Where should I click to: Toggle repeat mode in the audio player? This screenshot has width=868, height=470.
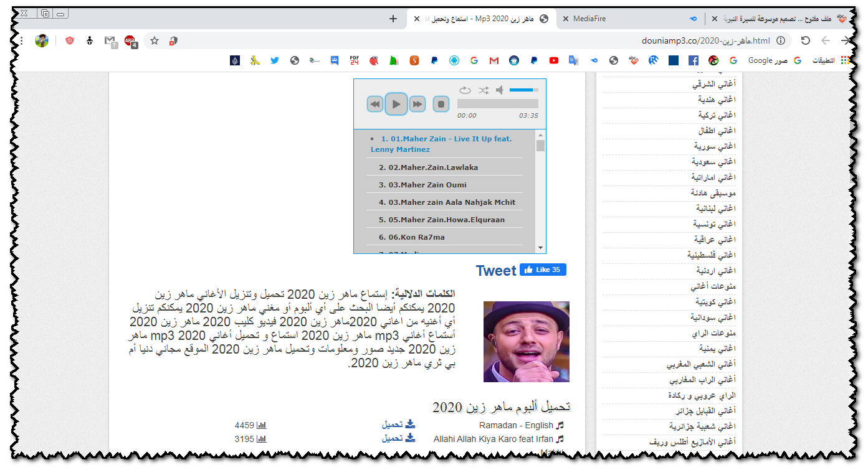tap(465, 90)
